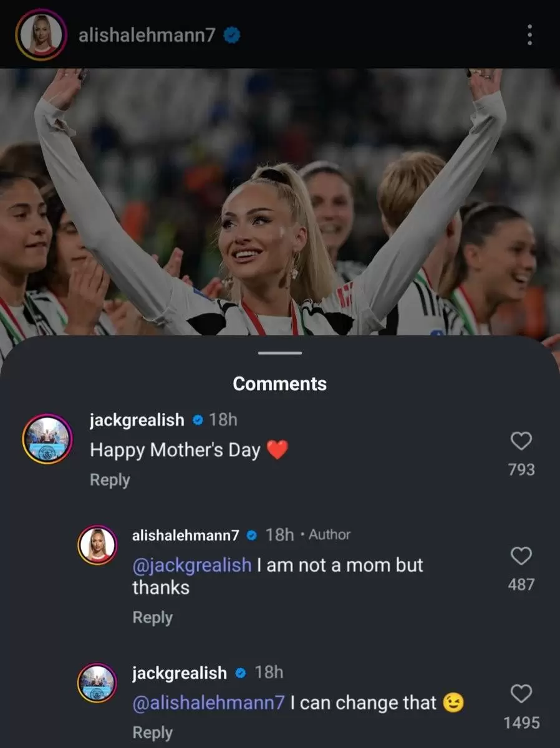Reply to the "Happy Mother's Day" comment
This screenshot has width=560, height=748.
click(110, 480)
